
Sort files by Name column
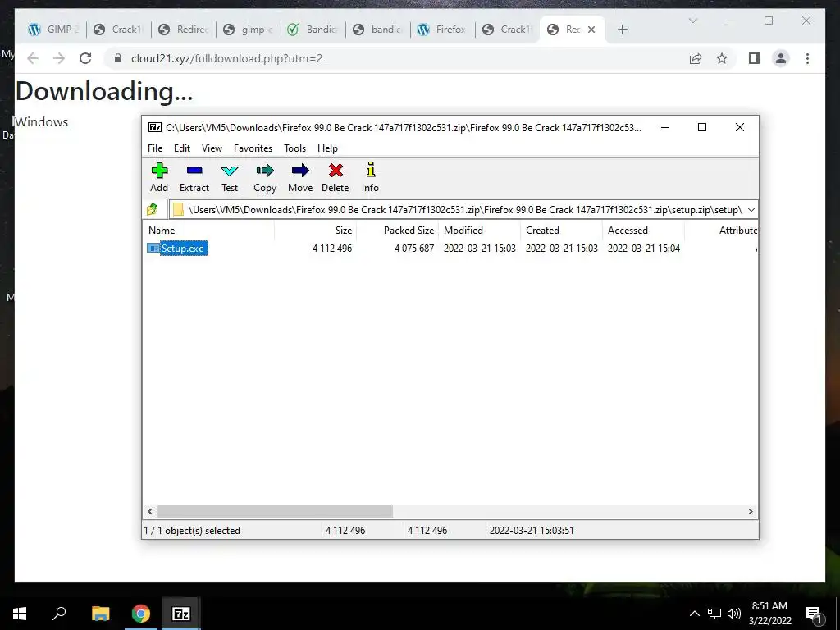[x=209, y=231]
